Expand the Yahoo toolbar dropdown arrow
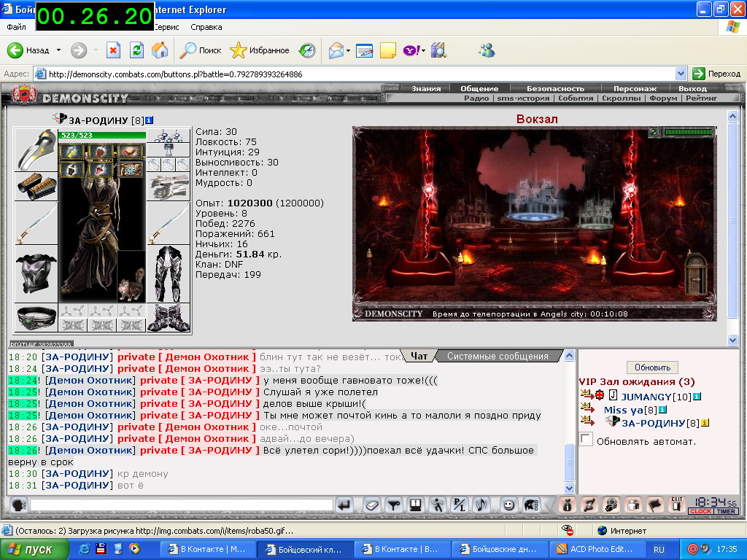747x560 pixels. tap(423, 50)
